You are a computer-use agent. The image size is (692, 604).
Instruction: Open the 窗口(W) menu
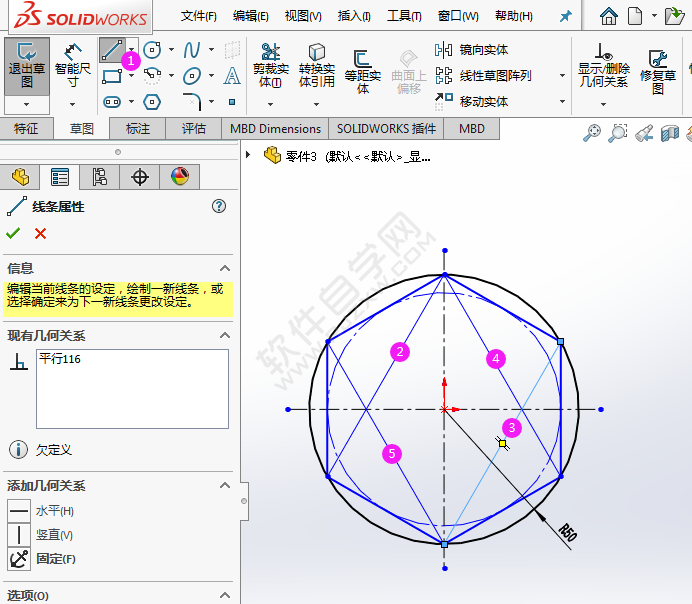click(x=458, y=16)
